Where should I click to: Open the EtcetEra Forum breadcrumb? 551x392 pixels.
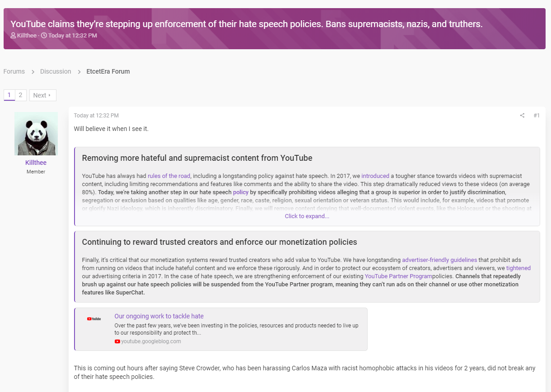[108, 71]
